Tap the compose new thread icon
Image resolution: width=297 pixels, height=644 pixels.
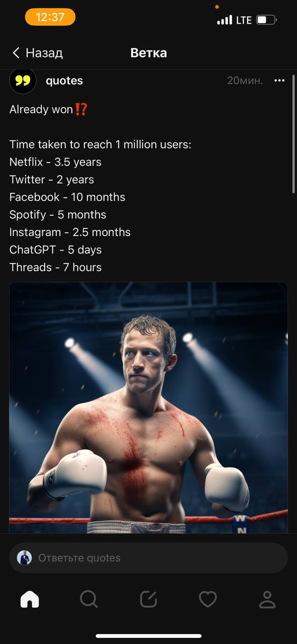[x=148, y=599]
